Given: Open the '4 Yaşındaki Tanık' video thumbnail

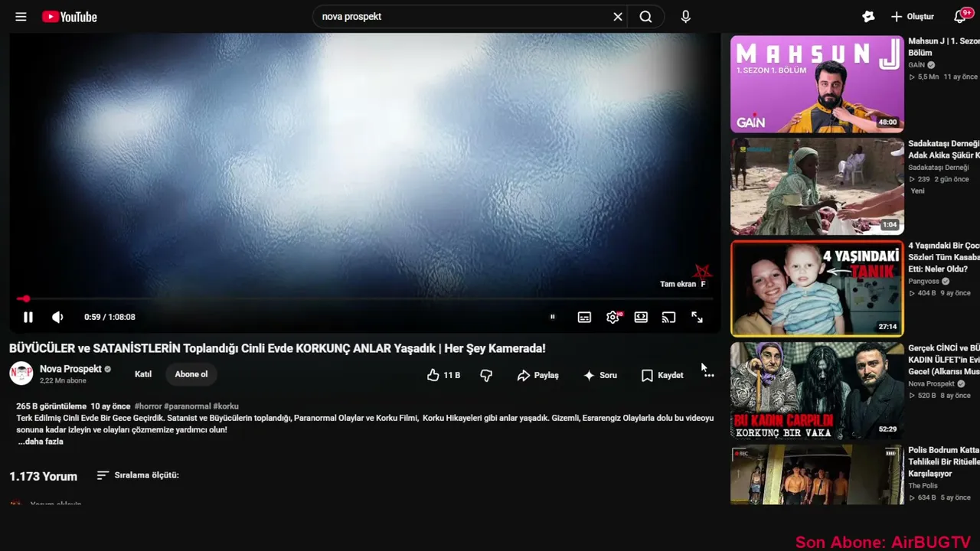Looking at the screenshot, I should point(817,289).
